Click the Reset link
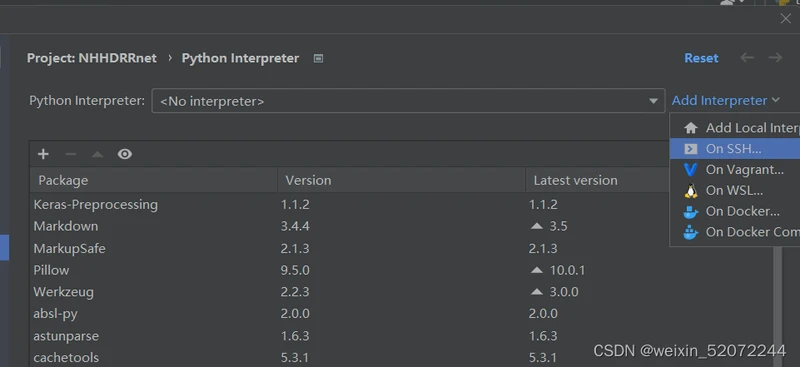 [701, 58]
